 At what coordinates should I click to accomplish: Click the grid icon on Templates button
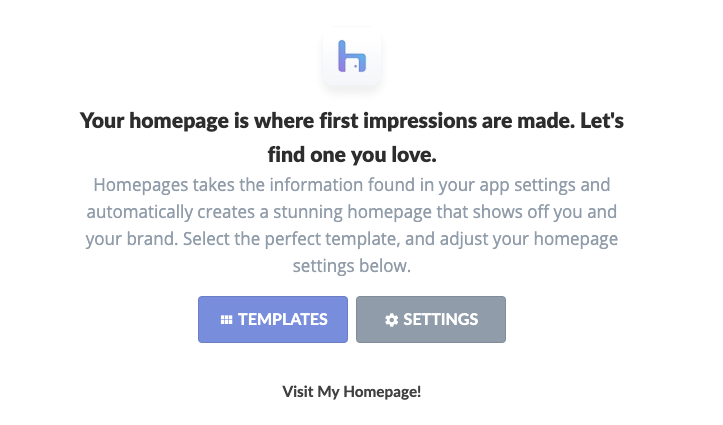(226, 319)
